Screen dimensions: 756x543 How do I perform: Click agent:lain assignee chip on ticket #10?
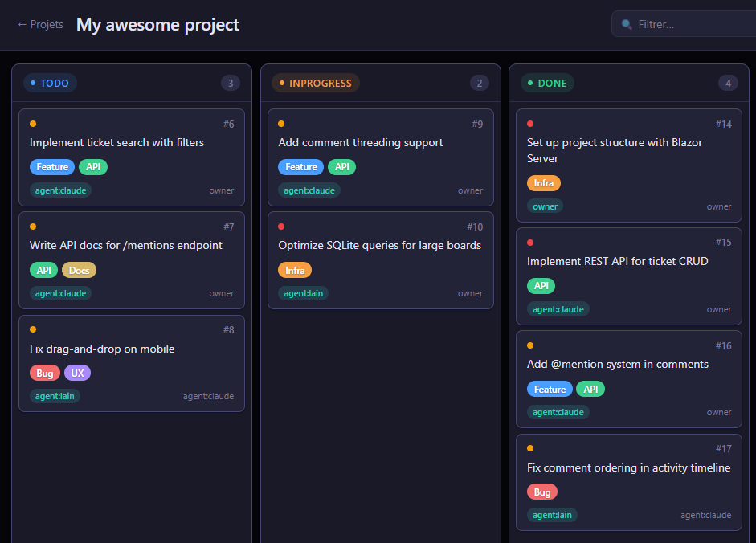click(x=304, y=293)
